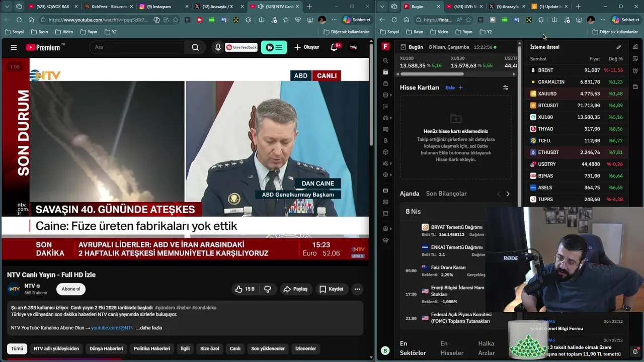Viewport: 644px width, 362px height.
Task: Open the Faiz Oranı Kararı agenda item
Action: tap(448, 267)
